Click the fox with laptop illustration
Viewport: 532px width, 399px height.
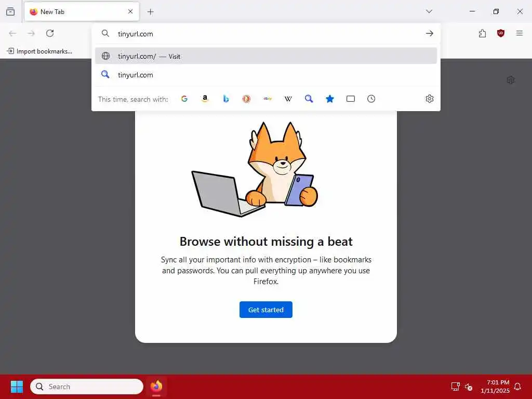click(x=255, y=169)
